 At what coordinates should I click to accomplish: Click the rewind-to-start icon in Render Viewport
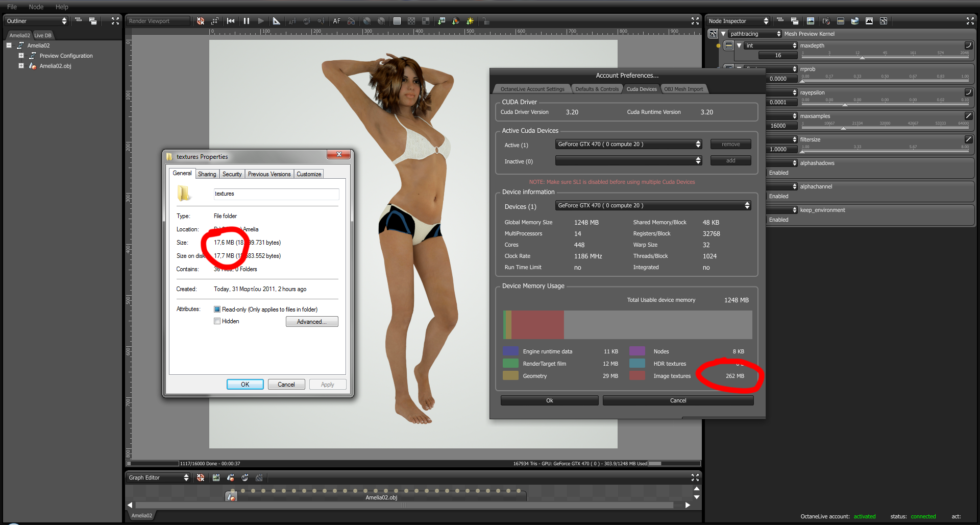click(231, 21)
